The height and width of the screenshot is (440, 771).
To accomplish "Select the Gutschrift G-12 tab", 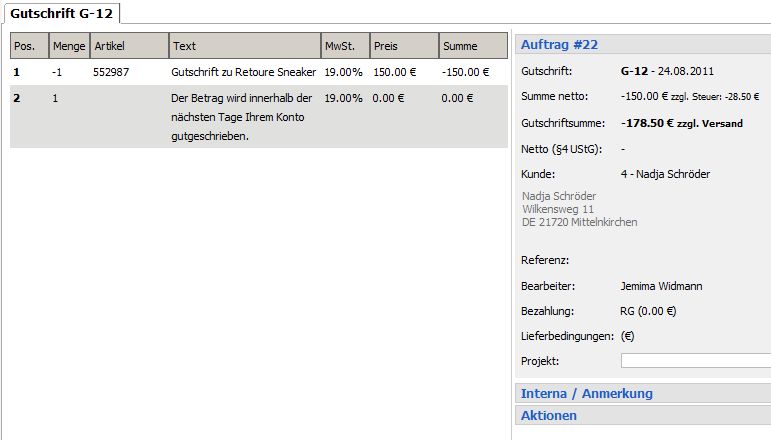I will 61,13.
